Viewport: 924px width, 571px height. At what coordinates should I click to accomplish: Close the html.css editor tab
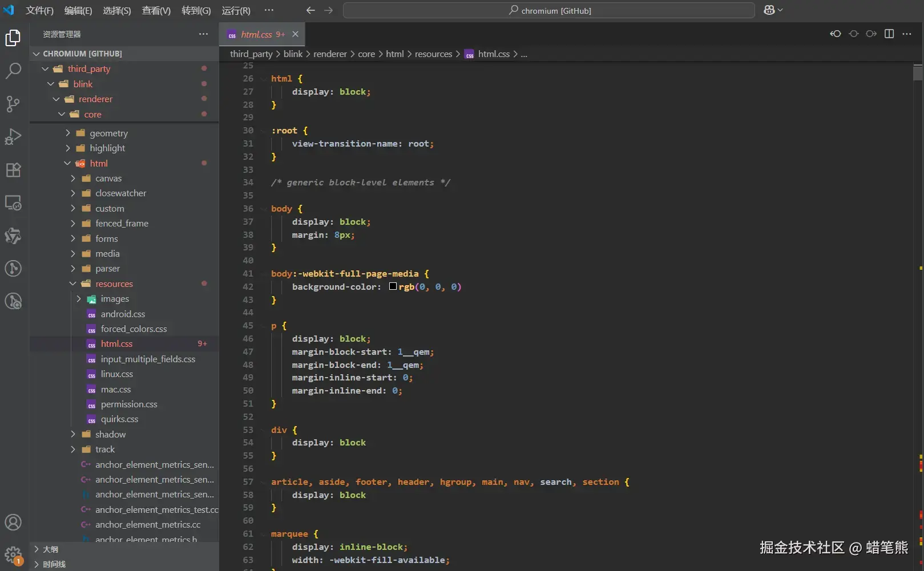point(295,34)
